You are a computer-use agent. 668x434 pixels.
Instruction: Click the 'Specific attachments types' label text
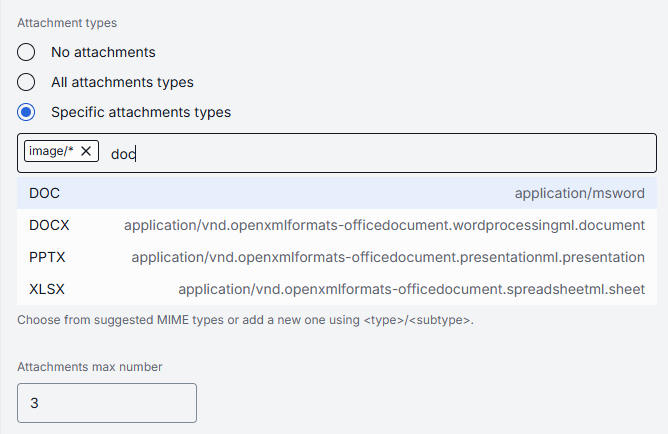[140, 112]
